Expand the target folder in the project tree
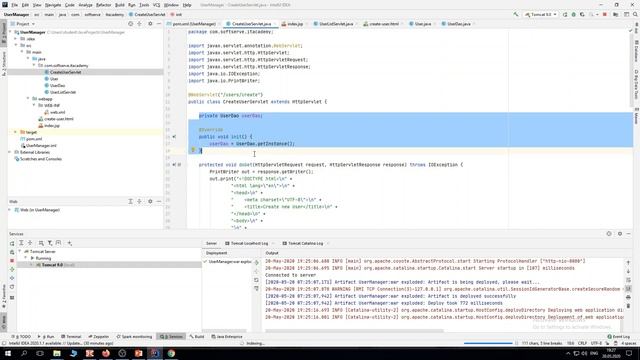The height and width of the screenshot is (360, 640). (x=16, y=132)
